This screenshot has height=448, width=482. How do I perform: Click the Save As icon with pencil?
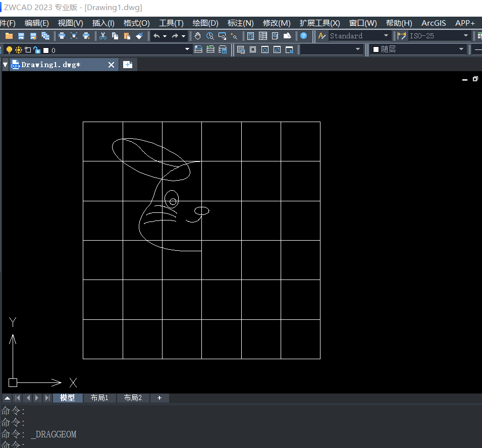[x=33, y=36]
